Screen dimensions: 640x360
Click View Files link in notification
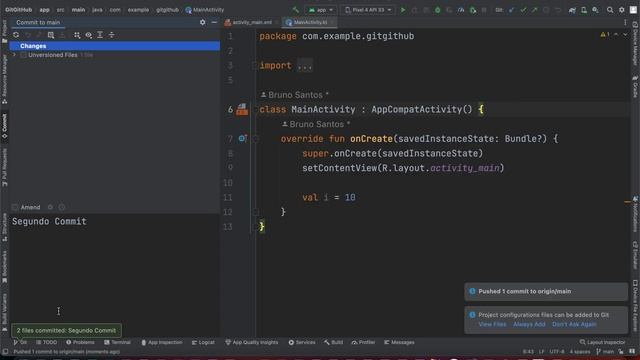click(x=492, y=324)
